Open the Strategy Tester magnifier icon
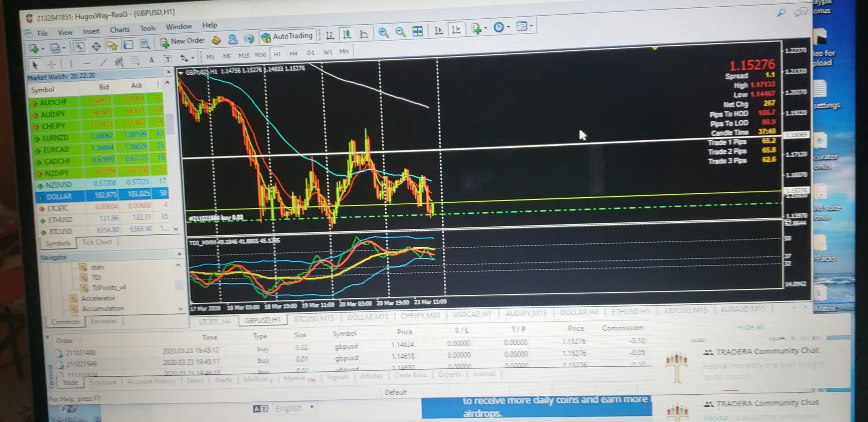Image resolution: width=868 pixels, height=422 pixels. tap(145, 44)
